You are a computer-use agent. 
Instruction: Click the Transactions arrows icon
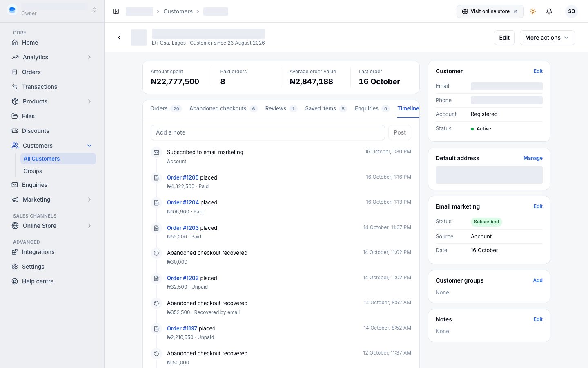coord(15,87)
